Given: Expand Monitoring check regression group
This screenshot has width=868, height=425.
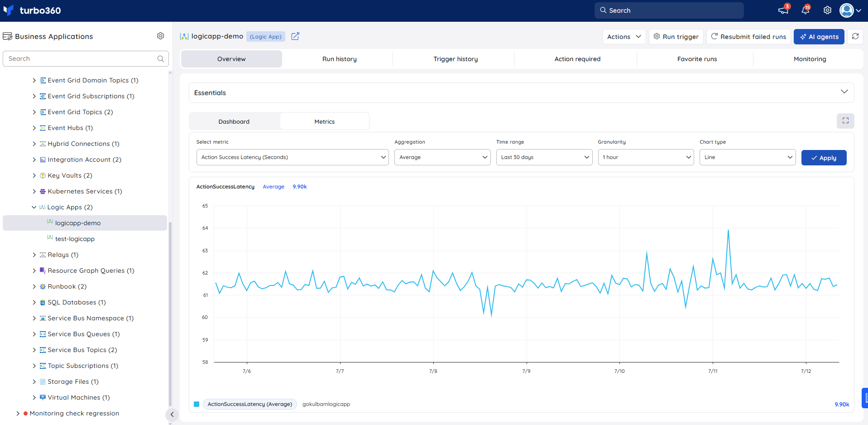Looking at the screenshot, I should coord(18,413).
